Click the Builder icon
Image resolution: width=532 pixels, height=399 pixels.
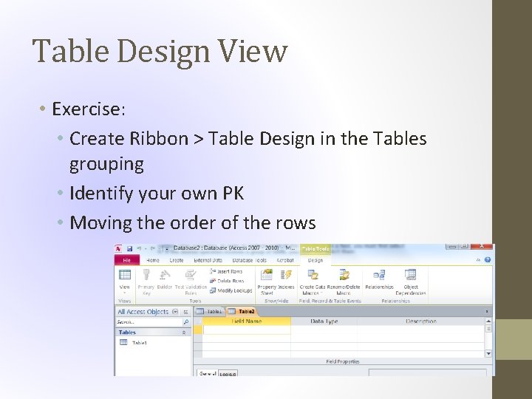[165, 275]
